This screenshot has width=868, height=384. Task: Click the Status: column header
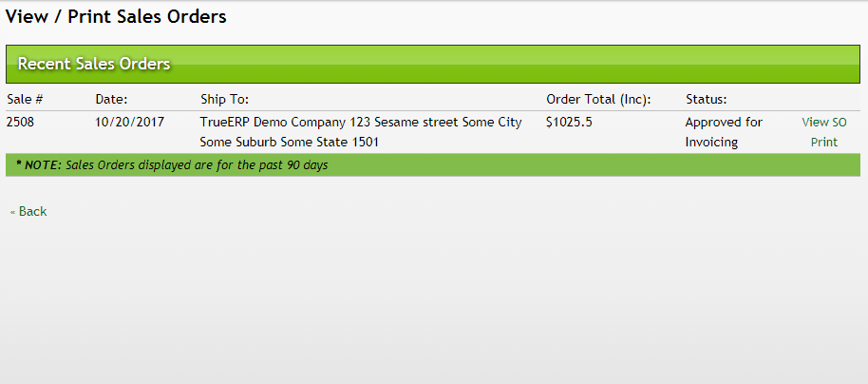(706, 99)
